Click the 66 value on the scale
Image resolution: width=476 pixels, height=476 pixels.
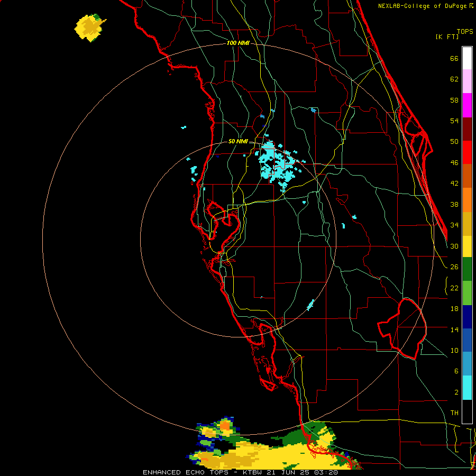point(454,58)
